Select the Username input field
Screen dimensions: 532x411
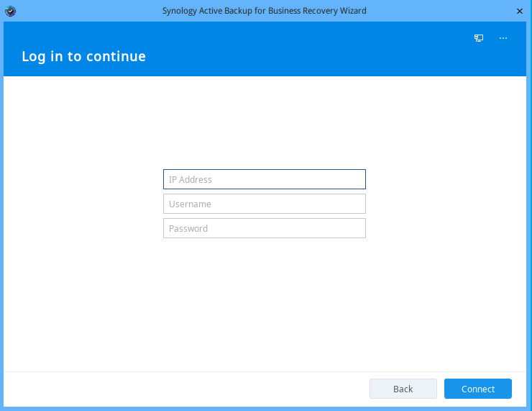[265, 204]
